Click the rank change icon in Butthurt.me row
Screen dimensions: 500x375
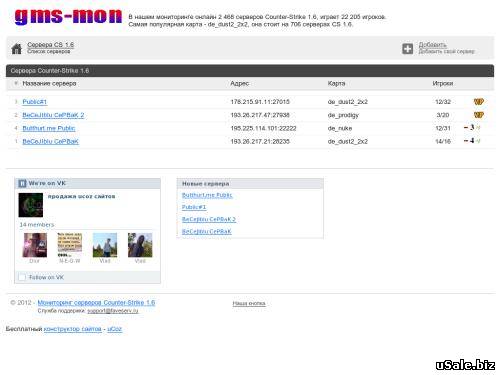[x=472, y=128]
